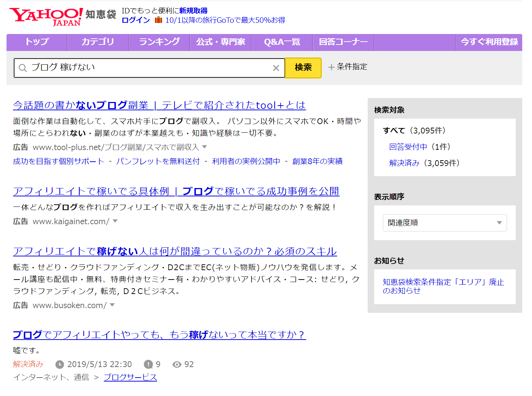Open the 回答コーナー tab
Image resolution: width=532 pixels, height=396 pixels.
pos(343,42)
